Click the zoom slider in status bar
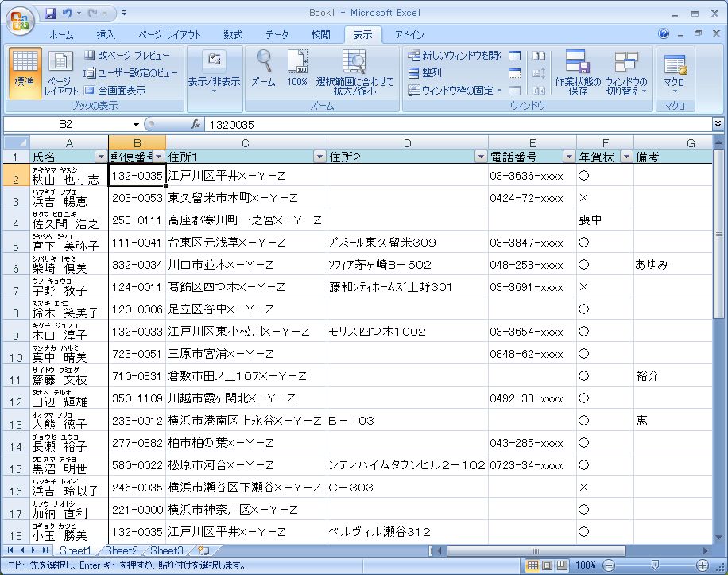The image size is (728, 575). (x=653, y=565)
